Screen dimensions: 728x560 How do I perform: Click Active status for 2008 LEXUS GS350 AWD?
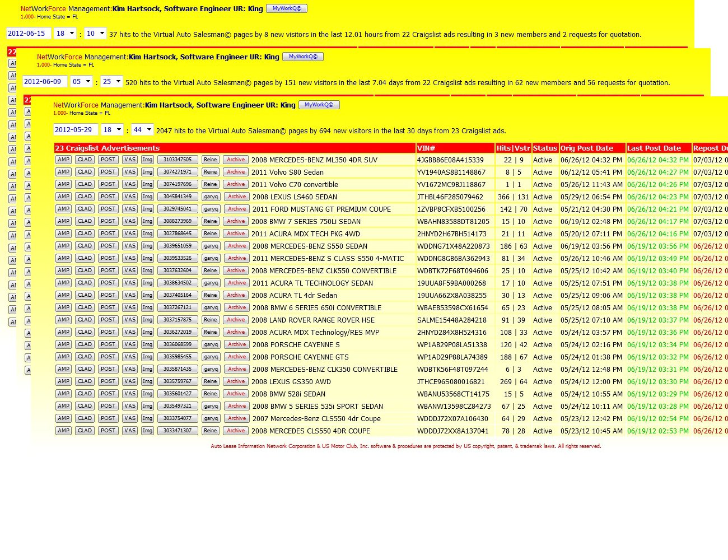[x=543, y=382]
